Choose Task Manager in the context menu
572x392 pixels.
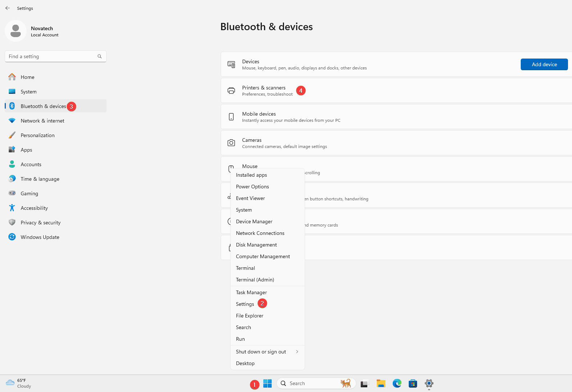[251, 292]
